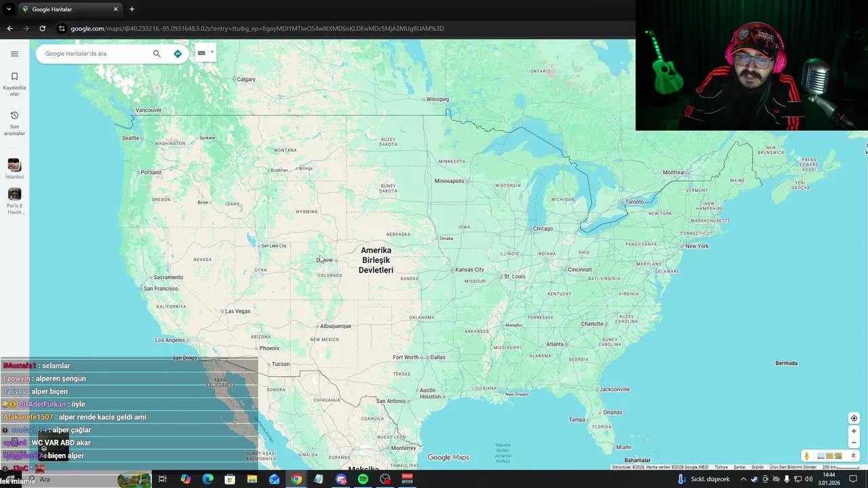Image resolution: width=868 pixels, height=488 pixels.
Task: Open directions with the blue arrow icon
Action: tap(178, 54)
